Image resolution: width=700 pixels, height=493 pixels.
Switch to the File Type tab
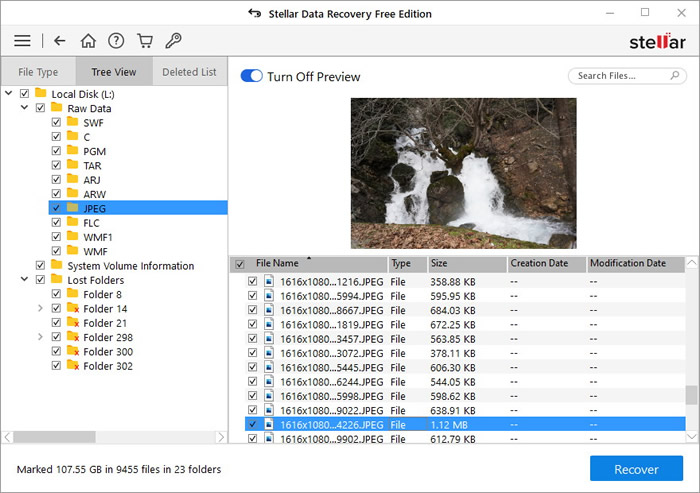[x=38, y=72]
